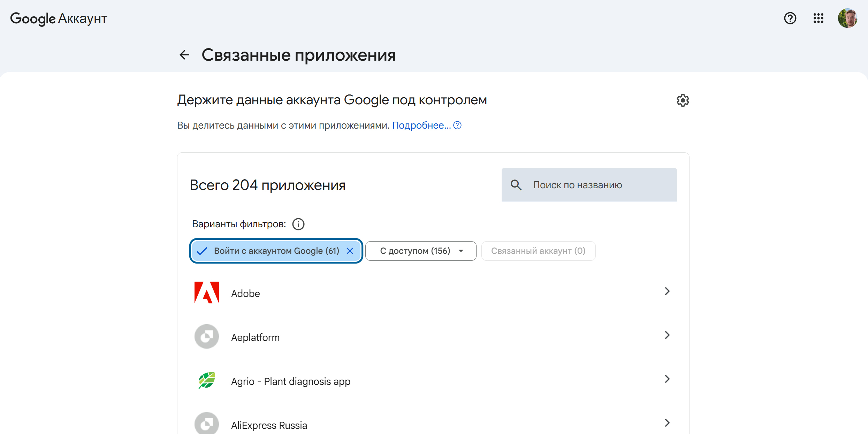This screenshot has width=868, height=434.
Task: Click the Всего 204 приложения heading
Action: point(267,185)
